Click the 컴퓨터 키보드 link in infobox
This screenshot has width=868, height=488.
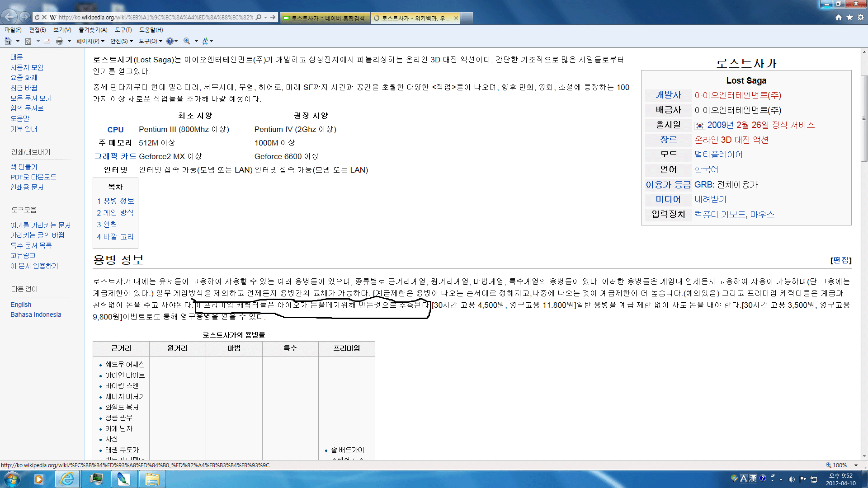720,215
